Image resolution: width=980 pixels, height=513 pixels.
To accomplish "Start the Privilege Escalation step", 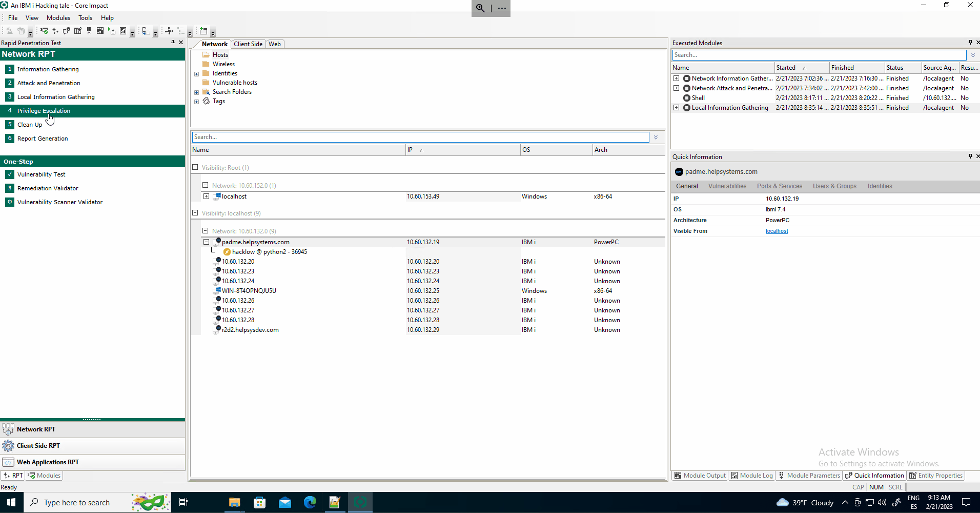I will [44, 111].
